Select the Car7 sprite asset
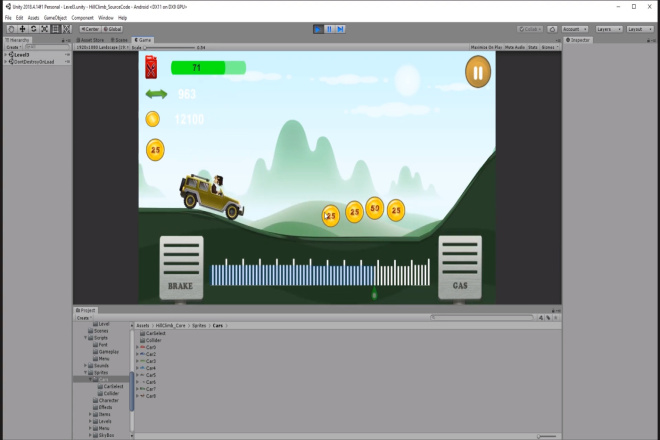 148,389
